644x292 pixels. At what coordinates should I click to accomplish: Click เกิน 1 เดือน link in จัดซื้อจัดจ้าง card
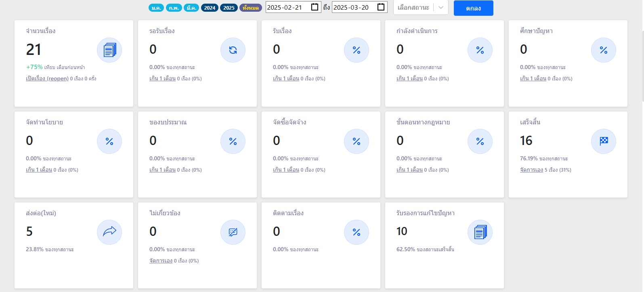(286, 170)
